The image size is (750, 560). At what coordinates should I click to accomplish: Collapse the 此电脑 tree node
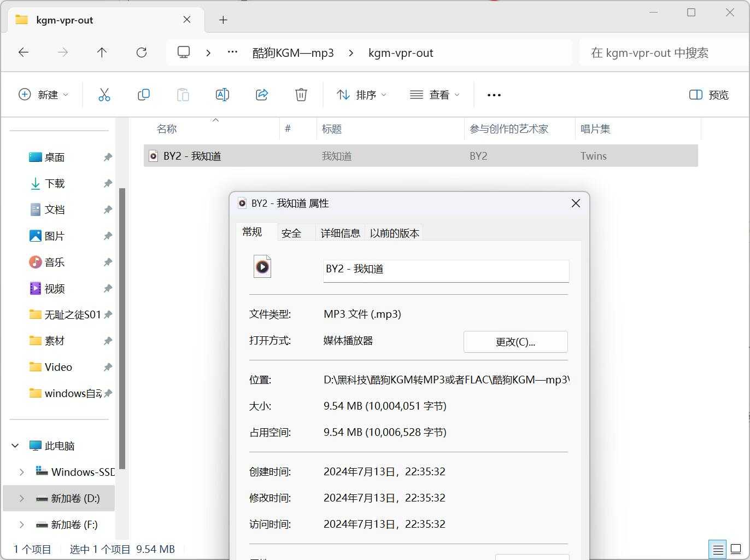15,446
